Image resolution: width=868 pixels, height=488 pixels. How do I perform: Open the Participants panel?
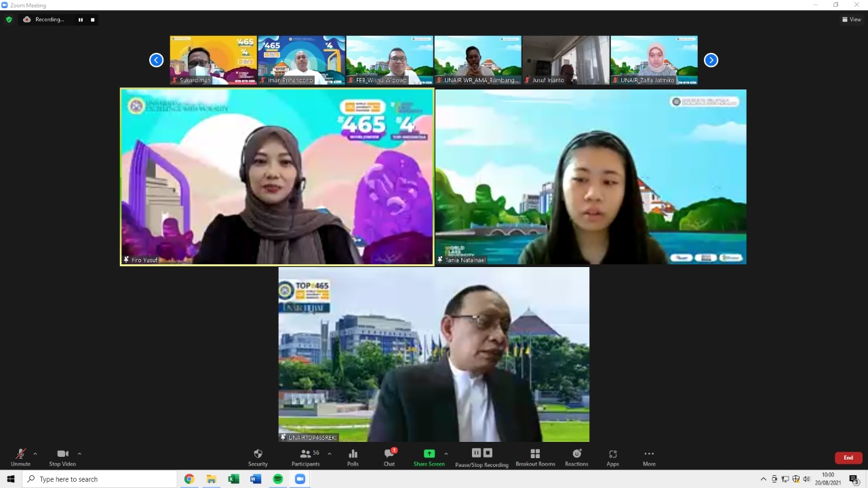tap(306, 454)
